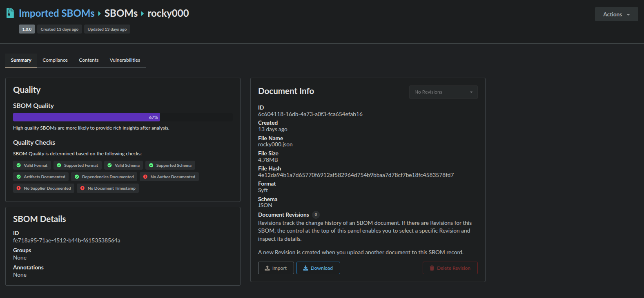Click the SBOM archive icon beside Imported SBOMs
The image size is (644, 298).
tap(10, 13)
